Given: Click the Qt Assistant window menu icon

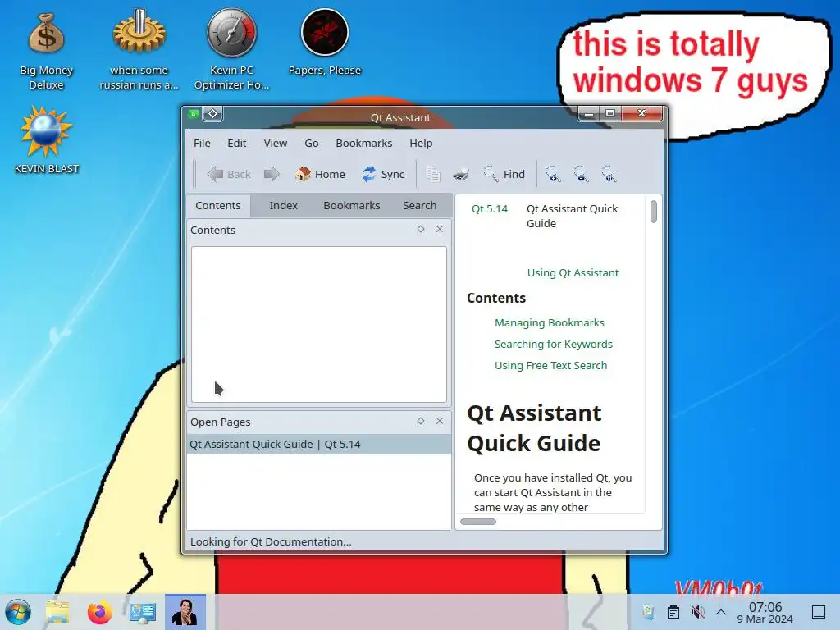Looking at the screenshot, I should pyautogui.click(x=194, y=113).
